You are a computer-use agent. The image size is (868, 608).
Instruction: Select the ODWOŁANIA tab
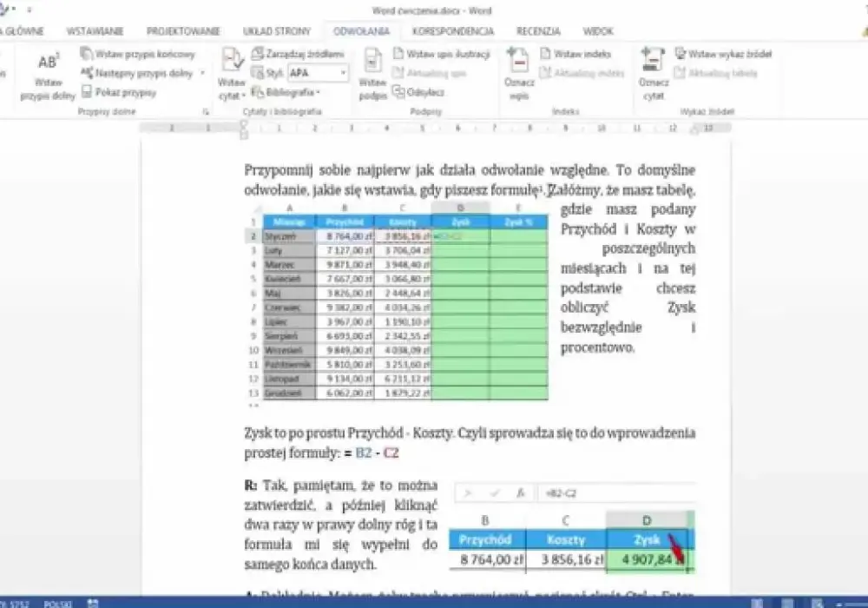click(x=361, y=31)
